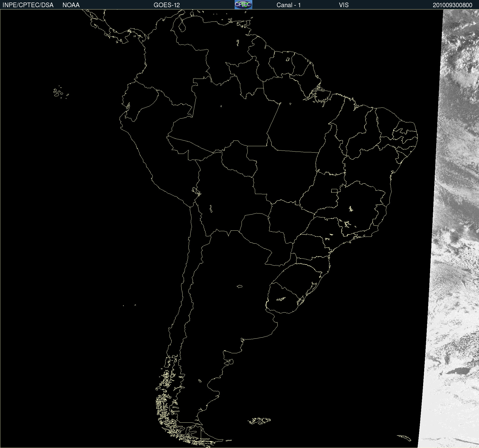Select the GOES-12 satellite label

point(167,5)
